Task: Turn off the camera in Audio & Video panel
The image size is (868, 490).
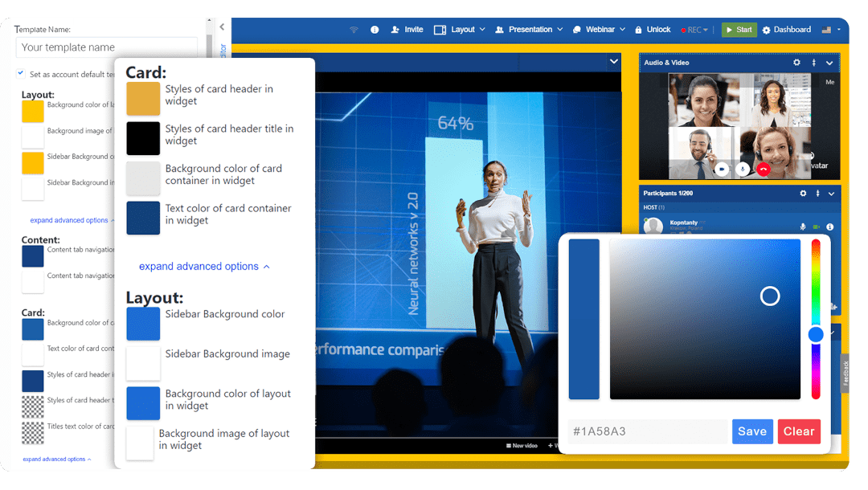Action: pyautogui.click(x=722, y=169)
